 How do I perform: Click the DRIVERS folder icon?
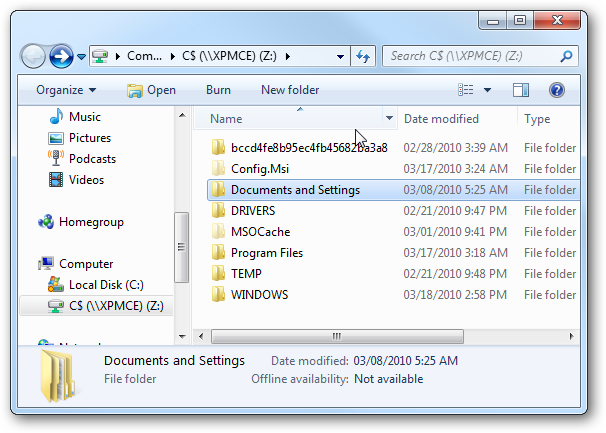(x=218, y=210)
